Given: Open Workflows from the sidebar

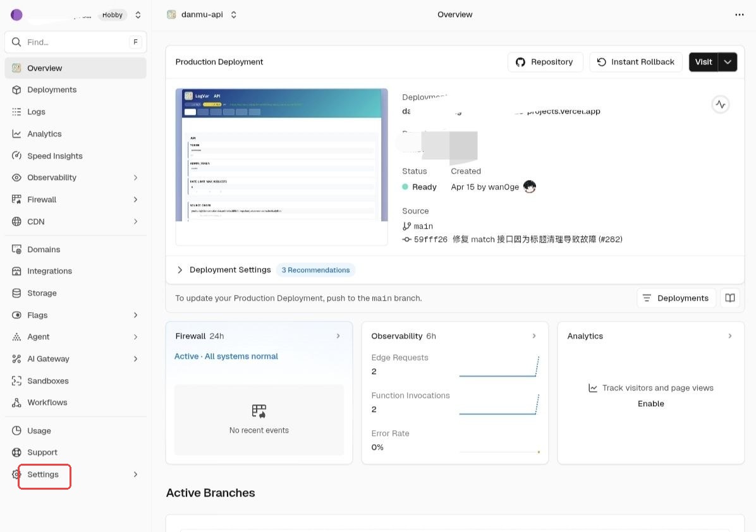Looking at the screenshot, I should tap(47, 402).
